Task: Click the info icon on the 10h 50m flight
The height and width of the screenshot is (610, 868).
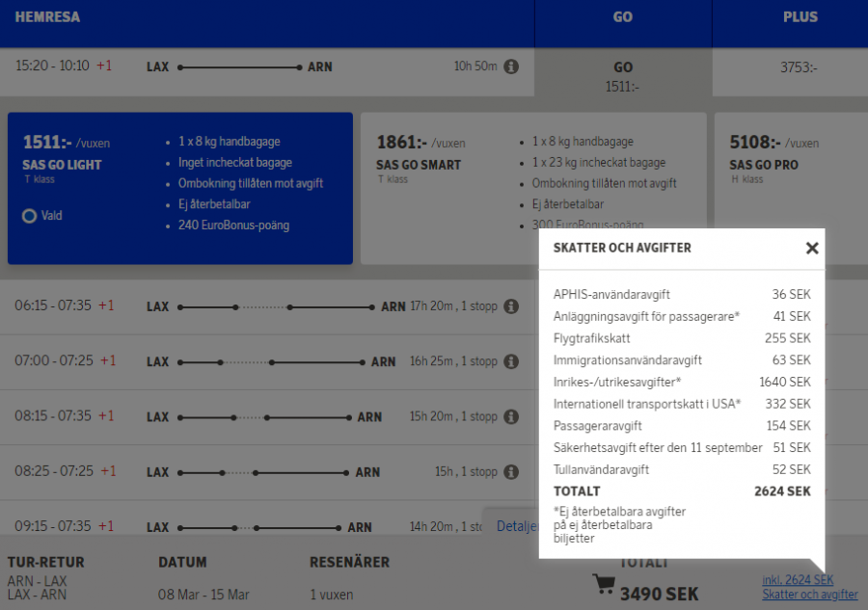Action: (511, 67)
